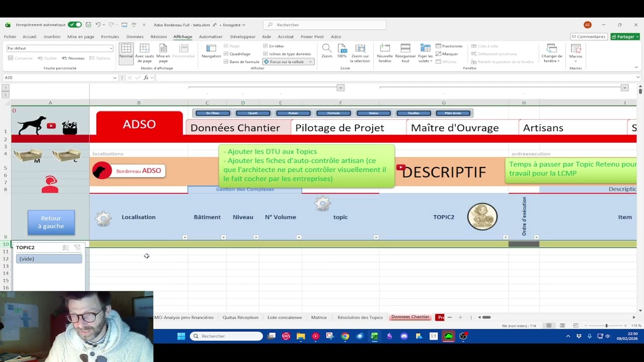
Task: Click the red ADSO button
Action: tap(139, 124)
